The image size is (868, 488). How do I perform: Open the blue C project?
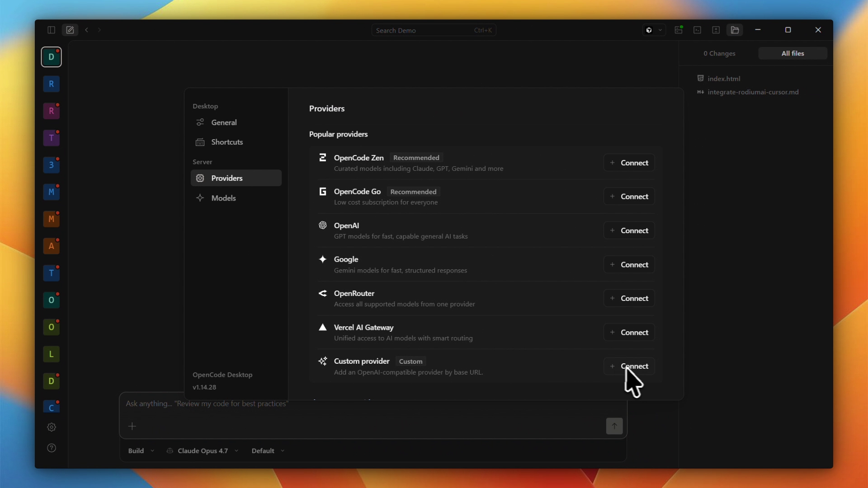tap(51, 407)
